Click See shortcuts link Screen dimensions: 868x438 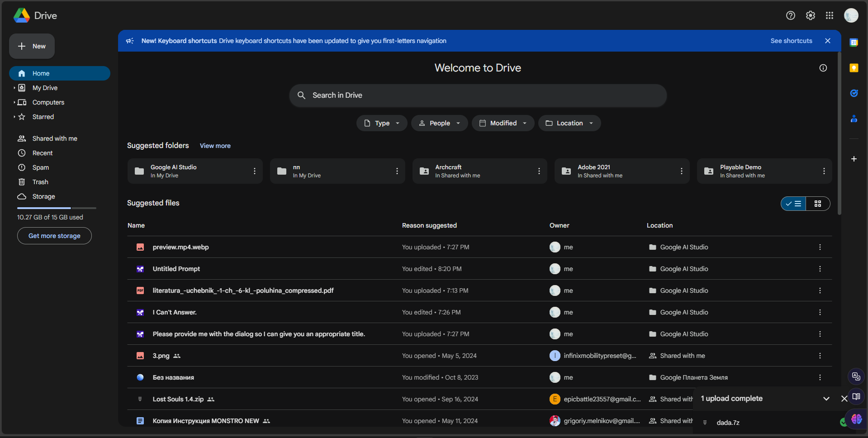coord(791,41)
